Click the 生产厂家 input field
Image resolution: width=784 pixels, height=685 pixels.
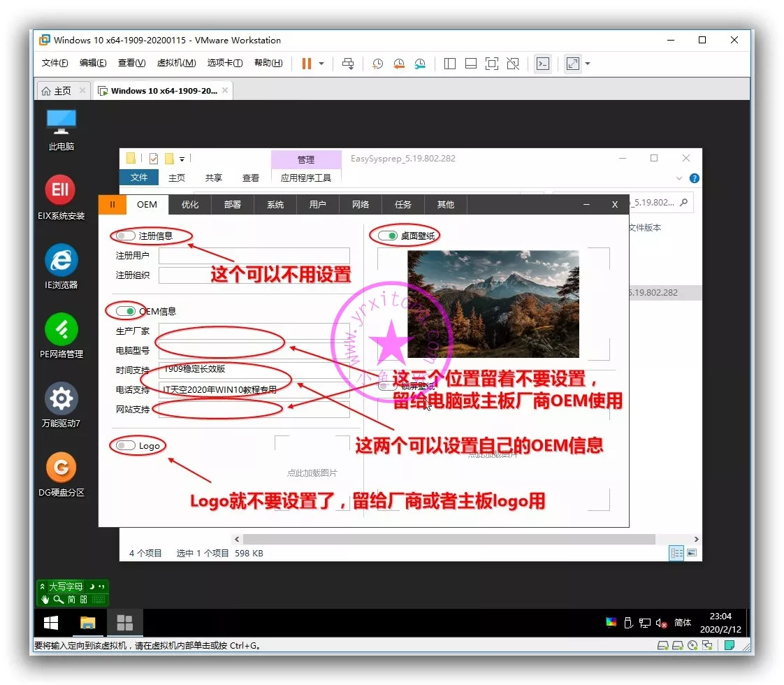[x=254, y=331]
